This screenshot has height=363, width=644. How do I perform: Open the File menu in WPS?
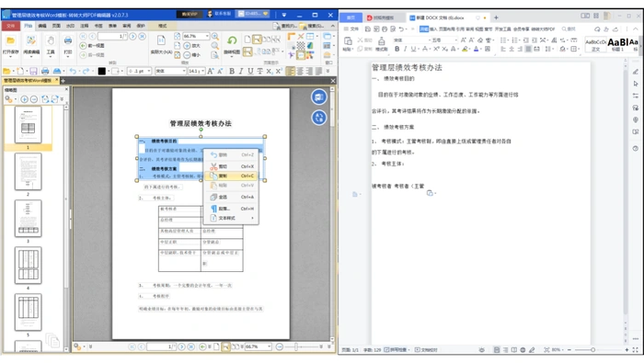[x=351, y=29]
